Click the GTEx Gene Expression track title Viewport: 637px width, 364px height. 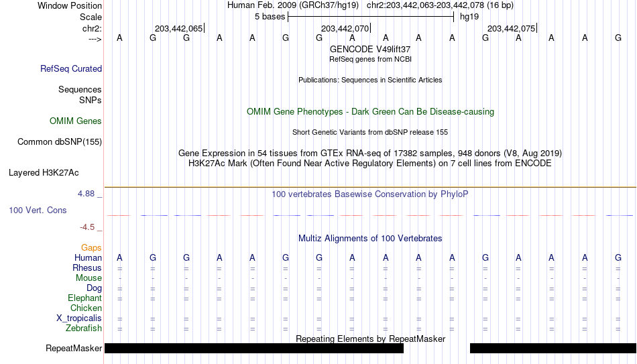pos(370,153)
